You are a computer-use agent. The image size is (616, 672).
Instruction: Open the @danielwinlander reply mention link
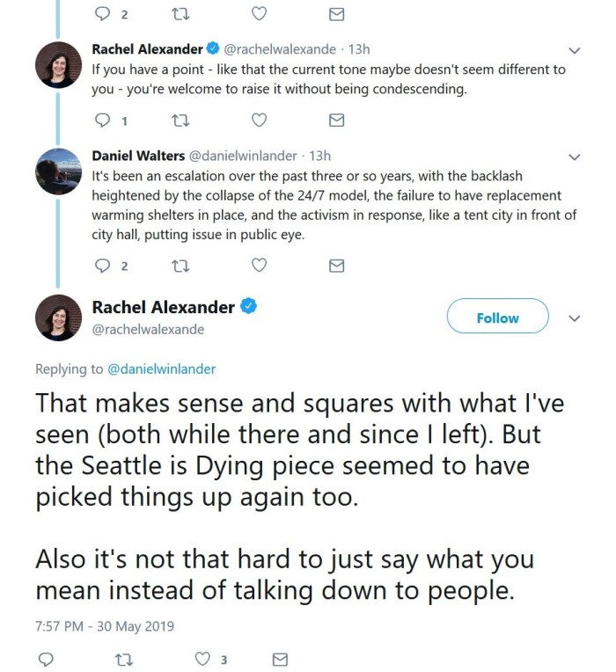click(x=161, y=369)
